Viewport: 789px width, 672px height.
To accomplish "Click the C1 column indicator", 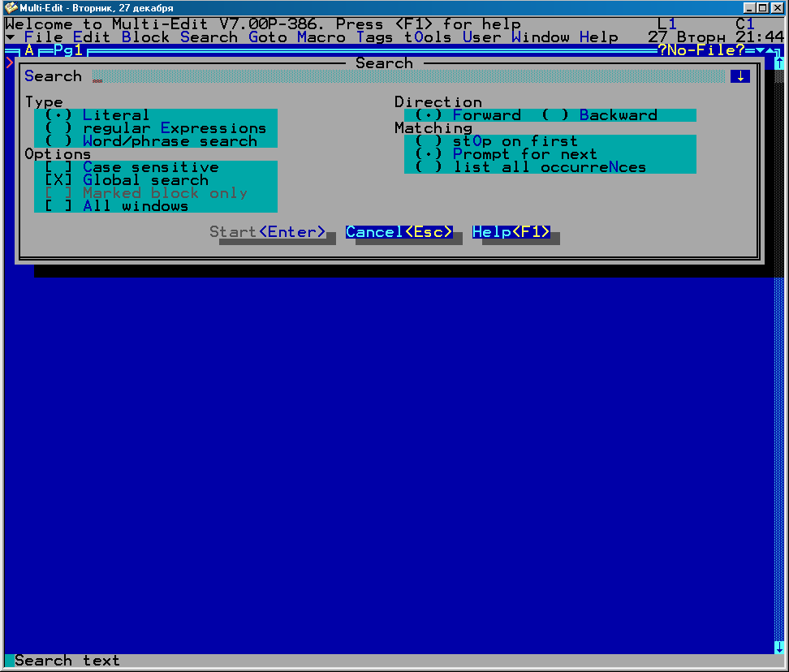I will (744, 24).
